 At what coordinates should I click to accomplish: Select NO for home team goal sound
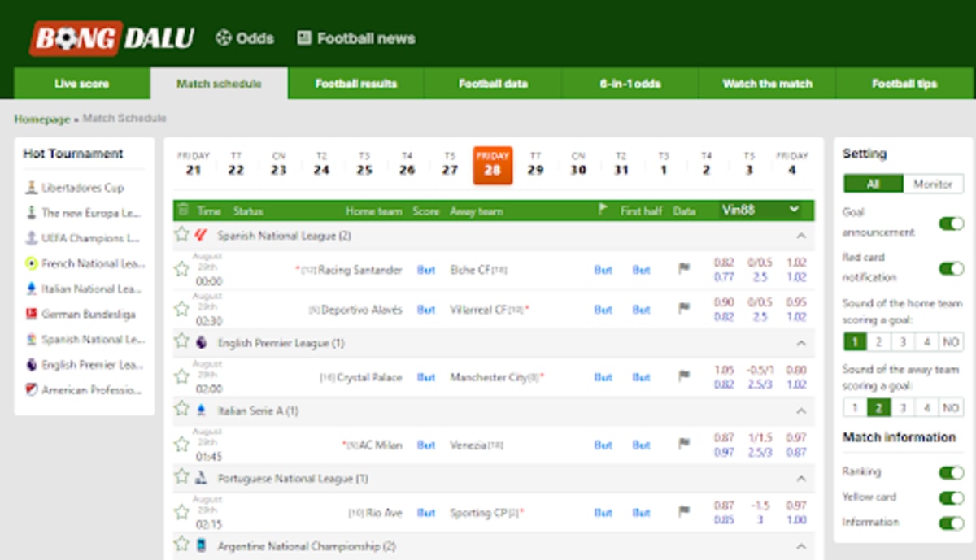[951, 341]
